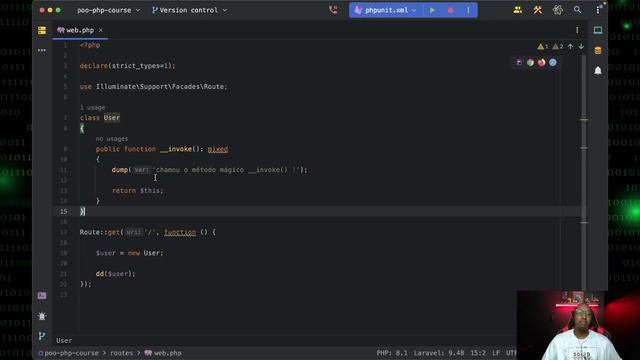The height and width of the screenshot is (360, 640).
Task: Click Laravel: 9.48 status widget
Action: (439, 353)
